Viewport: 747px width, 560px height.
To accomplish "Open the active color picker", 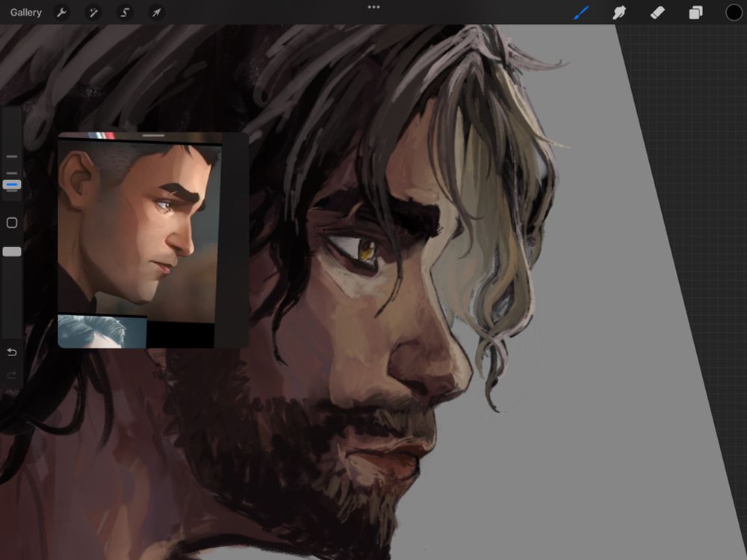I will point(734,13).
